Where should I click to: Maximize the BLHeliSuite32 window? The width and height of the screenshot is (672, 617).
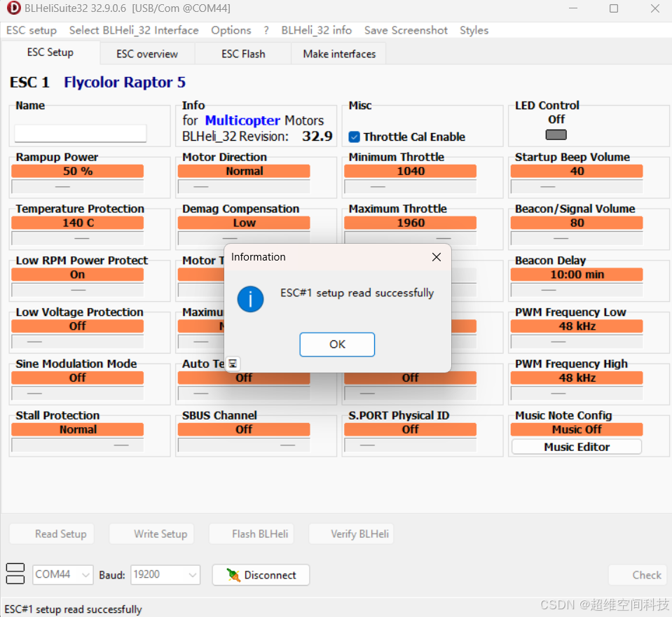coord(614,8)
